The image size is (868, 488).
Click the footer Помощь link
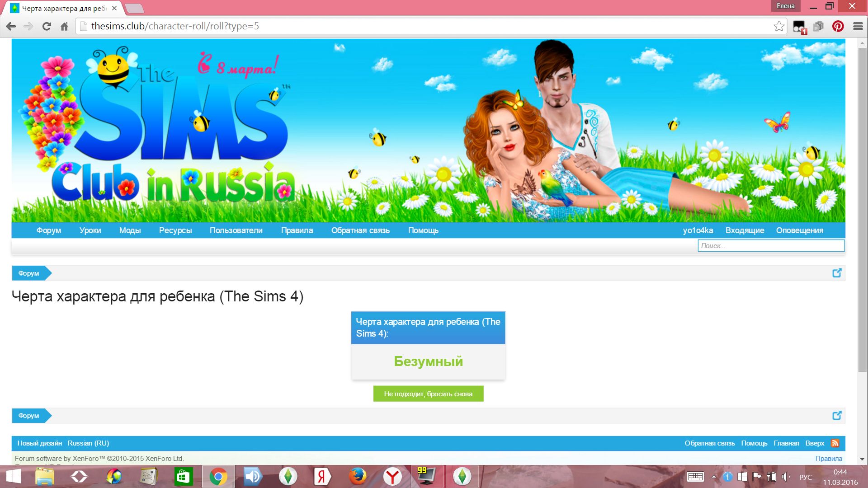coord(754,443)
